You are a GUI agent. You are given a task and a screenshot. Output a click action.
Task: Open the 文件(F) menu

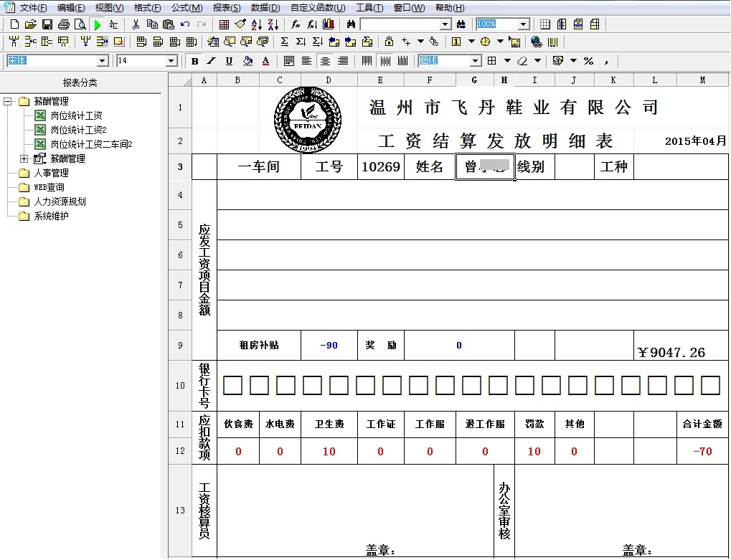(34, 8)
